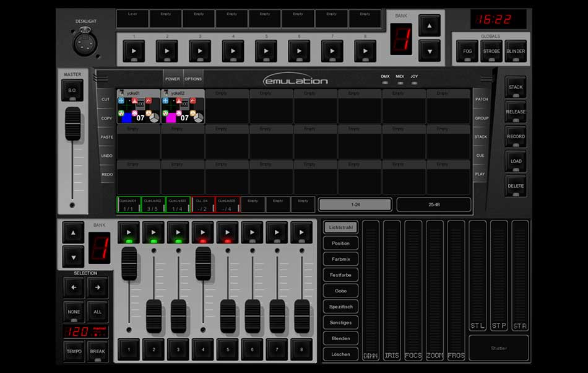The width and height of the screenshot is (588, 373).
Task: Toggle the FOG global button
Action: click(467, 51)
